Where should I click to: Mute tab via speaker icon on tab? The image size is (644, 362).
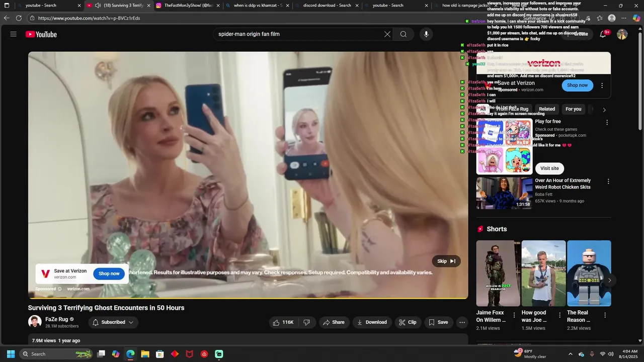(x=98, y=6)
